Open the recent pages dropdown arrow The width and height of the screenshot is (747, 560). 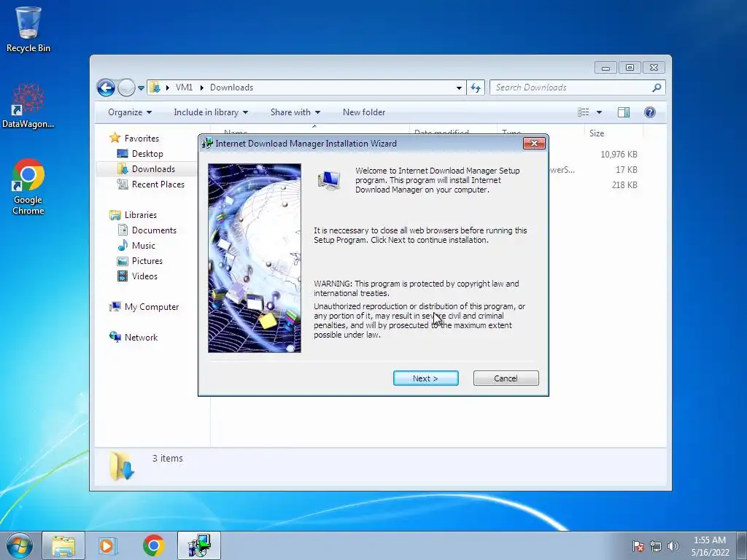(141, 88)
